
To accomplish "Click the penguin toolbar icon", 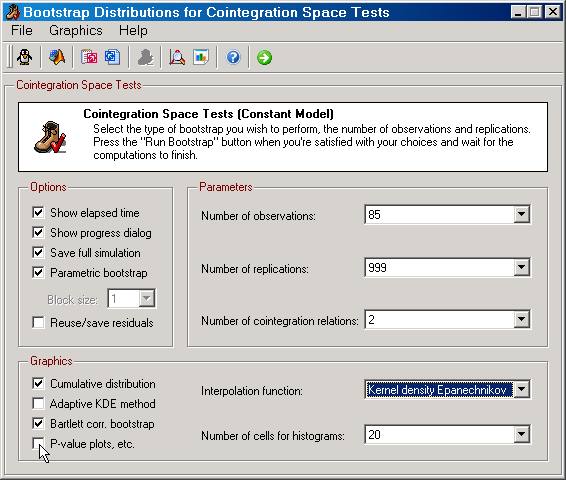I will pyautogui.click(x=25, y=57).
